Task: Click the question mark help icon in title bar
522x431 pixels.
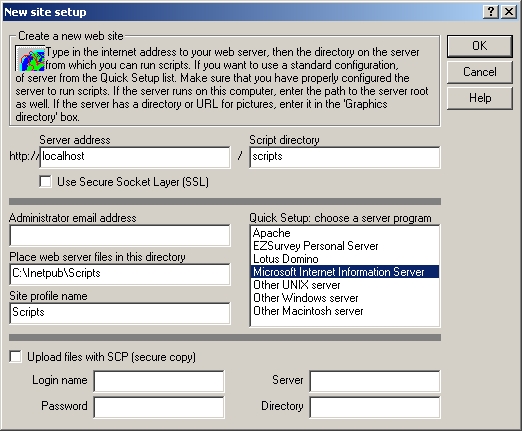Action: (491, 12)
